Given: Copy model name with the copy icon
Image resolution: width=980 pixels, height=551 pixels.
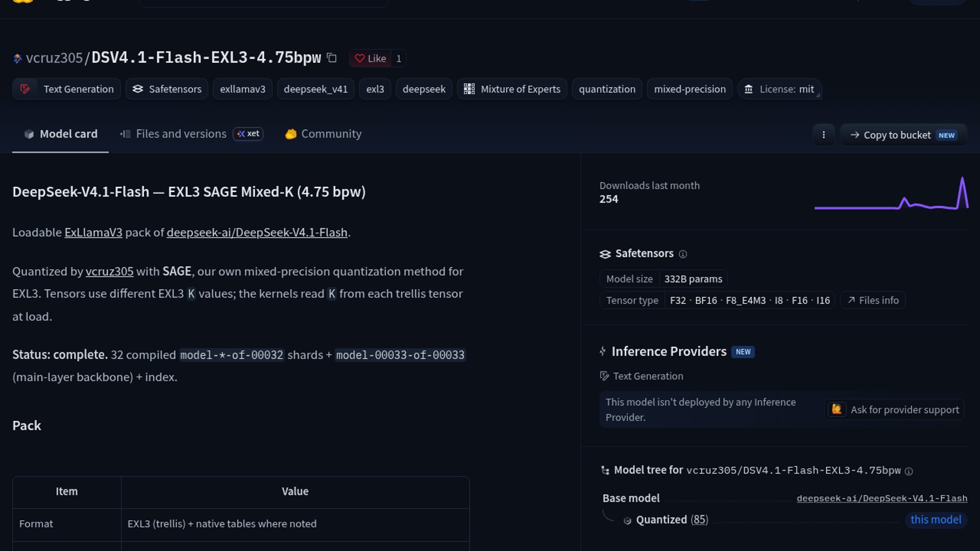Looking at the screenshot, I should tap(332, 58).
